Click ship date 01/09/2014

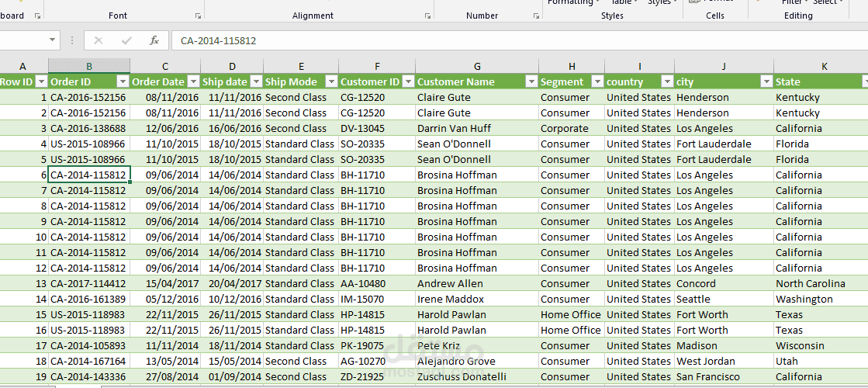click(x=231, y=376)
